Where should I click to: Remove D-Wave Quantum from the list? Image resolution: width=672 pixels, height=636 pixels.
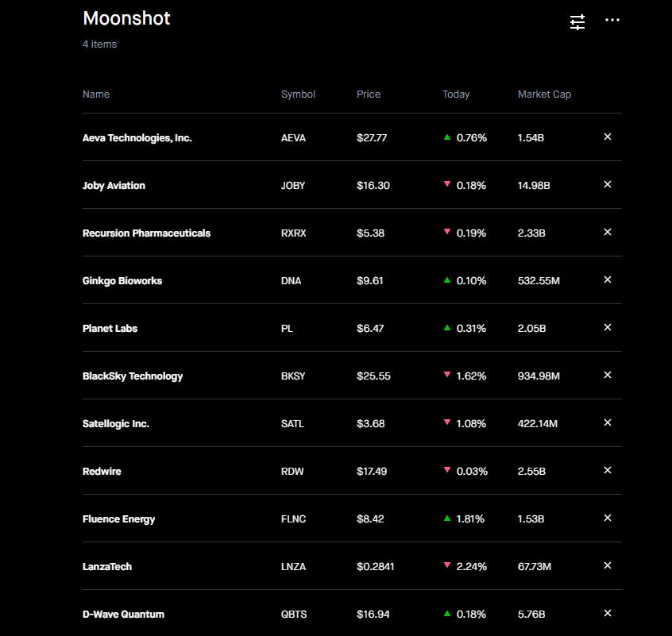[608, 613]
